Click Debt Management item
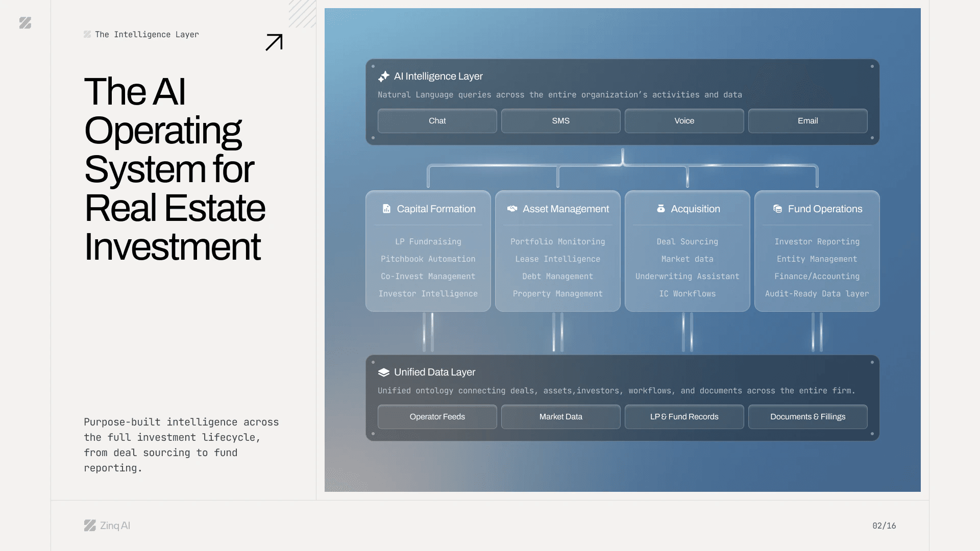The width and height of the screenshot is (980, 551). [558, 277]
